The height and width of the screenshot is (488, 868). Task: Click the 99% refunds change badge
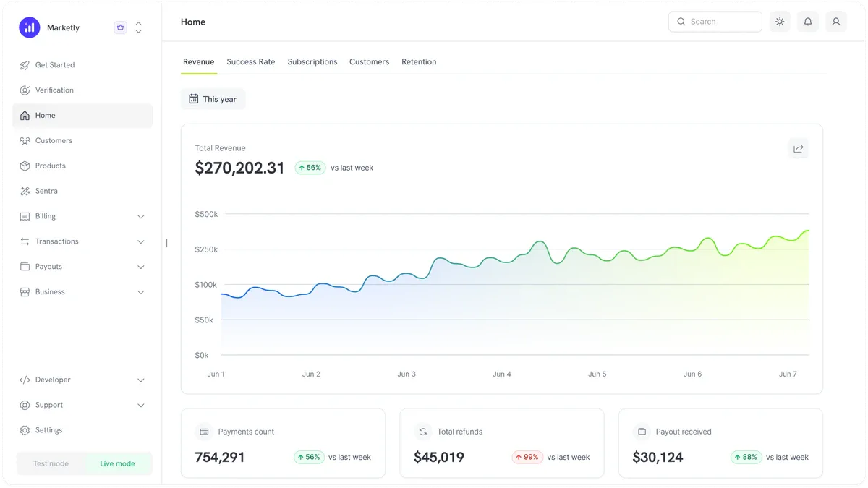point(527,457)
